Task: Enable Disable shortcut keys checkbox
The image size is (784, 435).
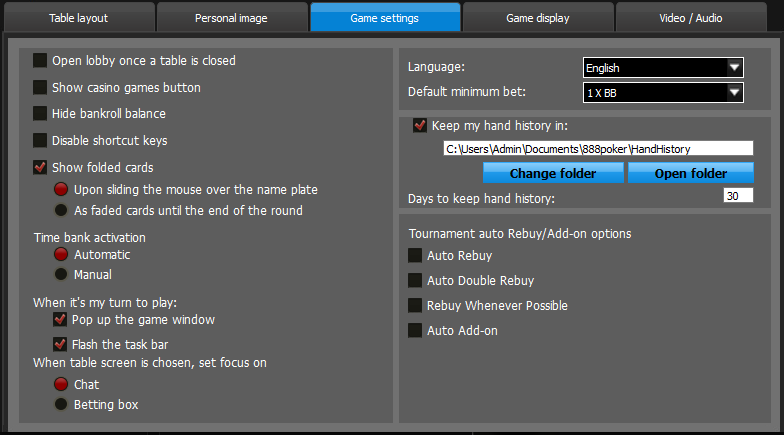Action: point(40,140)
